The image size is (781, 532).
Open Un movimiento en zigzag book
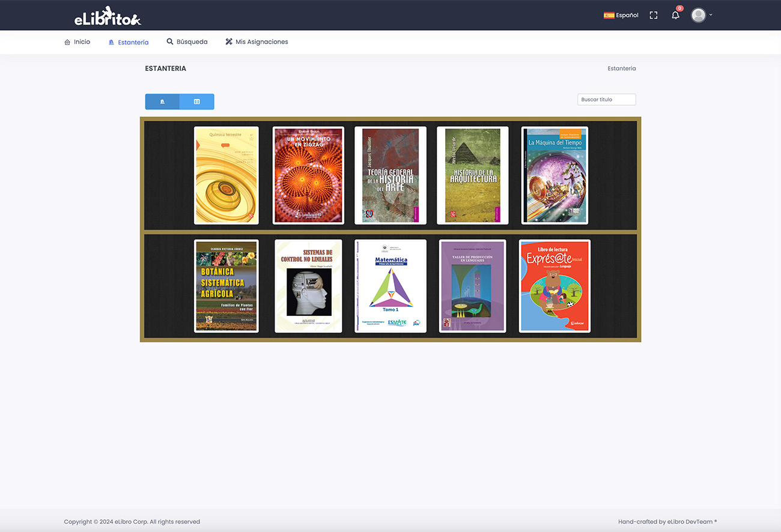click(308, 175)
